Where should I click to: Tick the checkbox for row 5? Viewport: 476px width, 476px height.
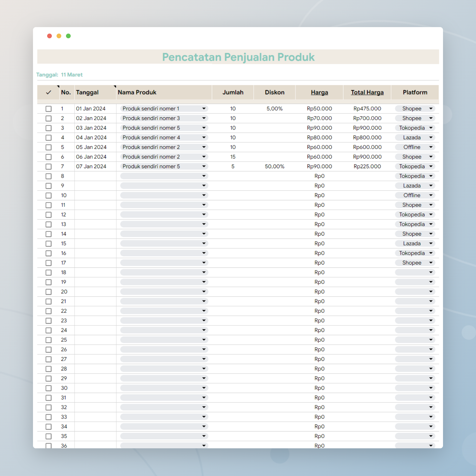[x=49, y=147]
